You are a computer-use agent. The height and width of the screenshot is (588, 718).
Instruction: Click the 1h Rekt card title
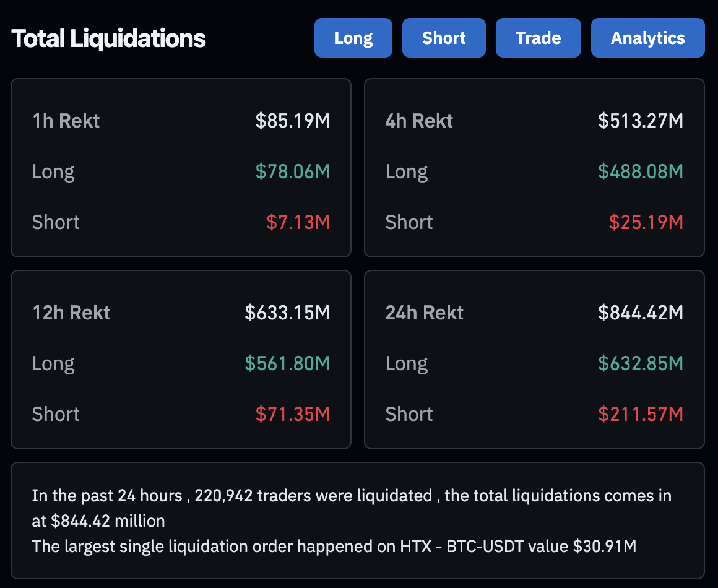coord(66,121)
